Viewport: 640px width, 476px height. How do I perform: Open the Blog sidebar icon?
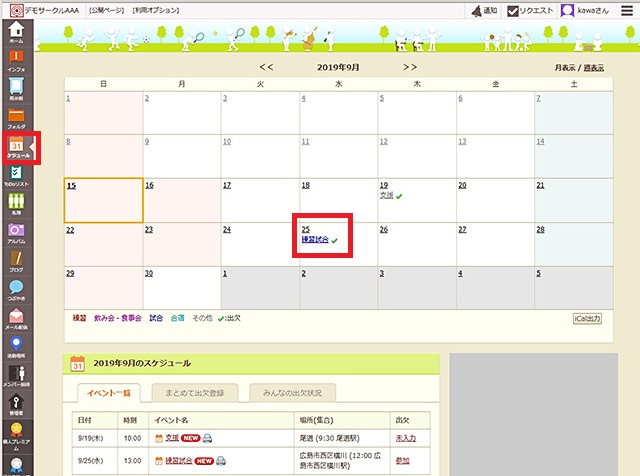pos(16,262)
